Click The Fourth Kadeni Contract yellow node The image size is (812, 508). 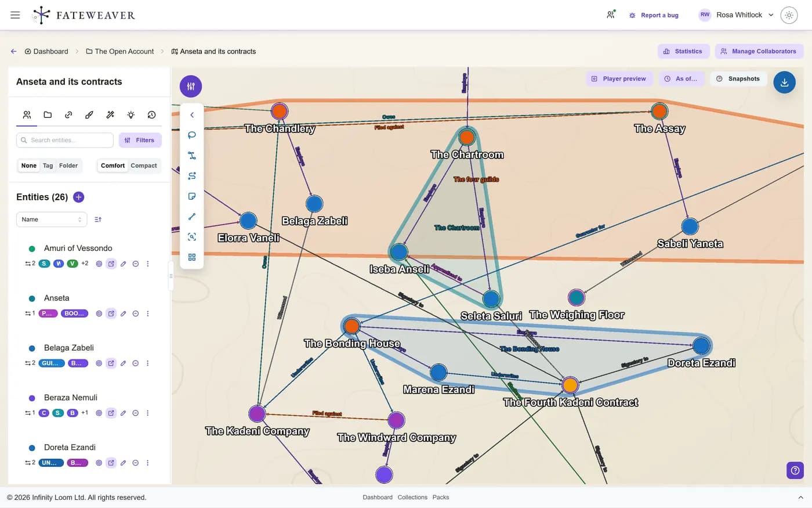570,384
